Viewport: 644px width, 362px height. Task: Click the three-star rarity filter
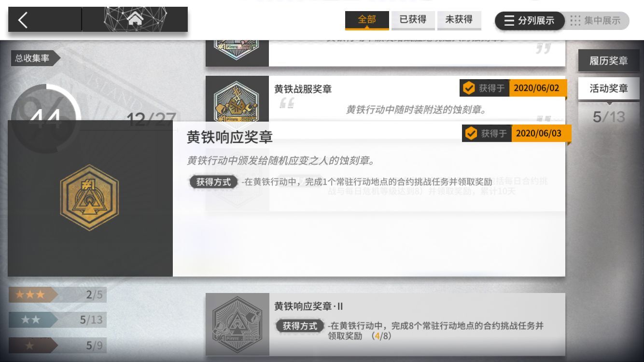57,294
